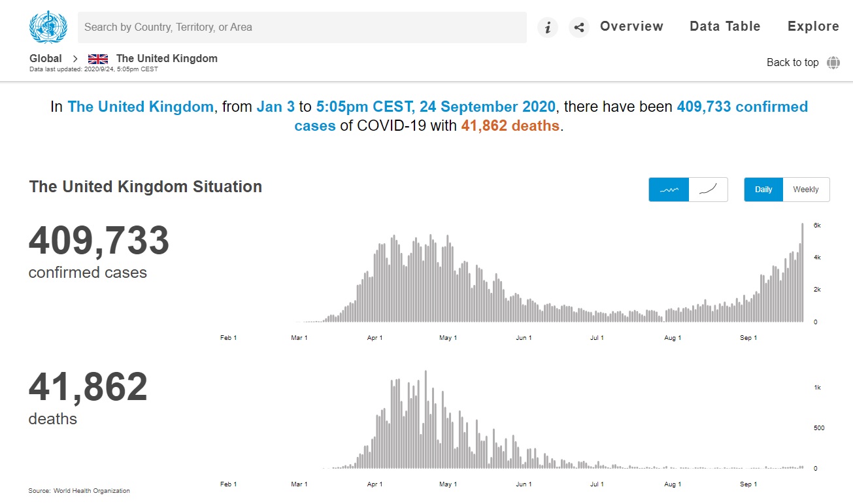
Task: Click the Global breadcrumb link
Action: pyautogui.click(x=46, y=59)
